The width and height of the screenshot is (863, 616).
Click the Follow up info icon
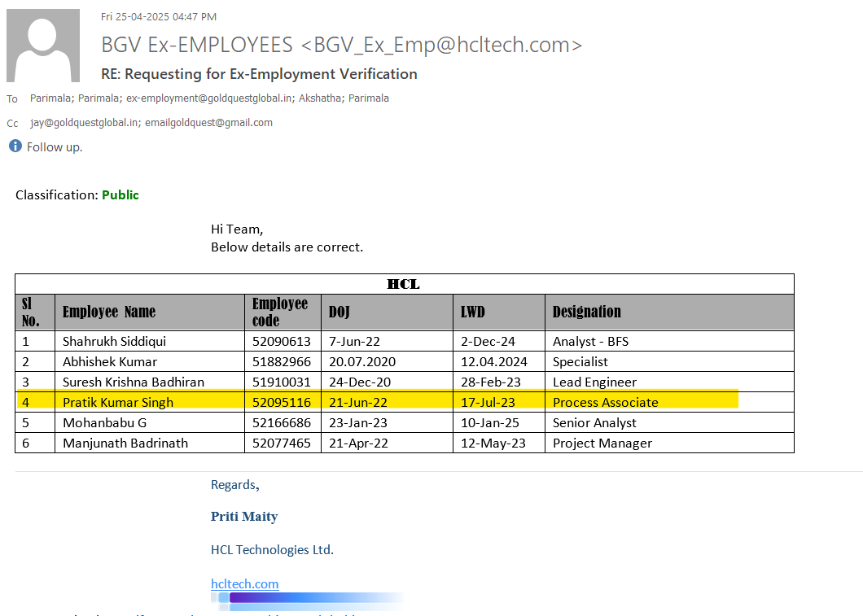(15, 146)
